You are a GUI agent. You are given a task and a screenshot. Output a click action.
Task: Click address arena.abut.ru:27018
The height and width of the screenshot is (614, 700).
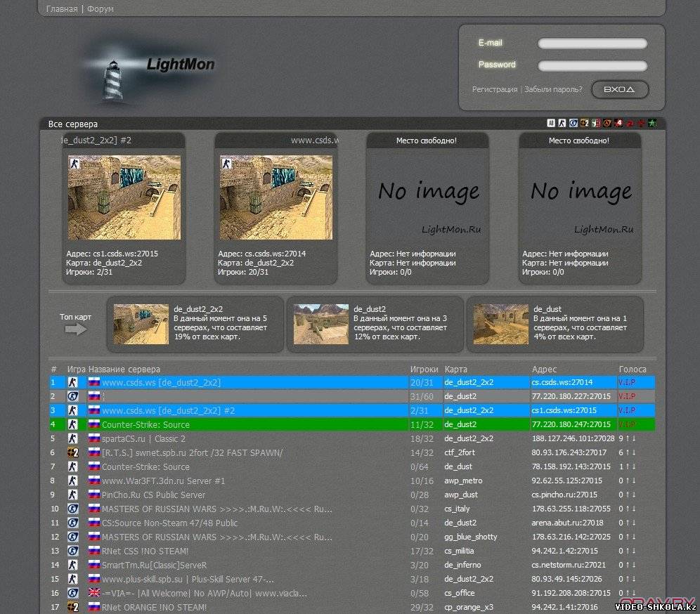[x=567, y=523]
